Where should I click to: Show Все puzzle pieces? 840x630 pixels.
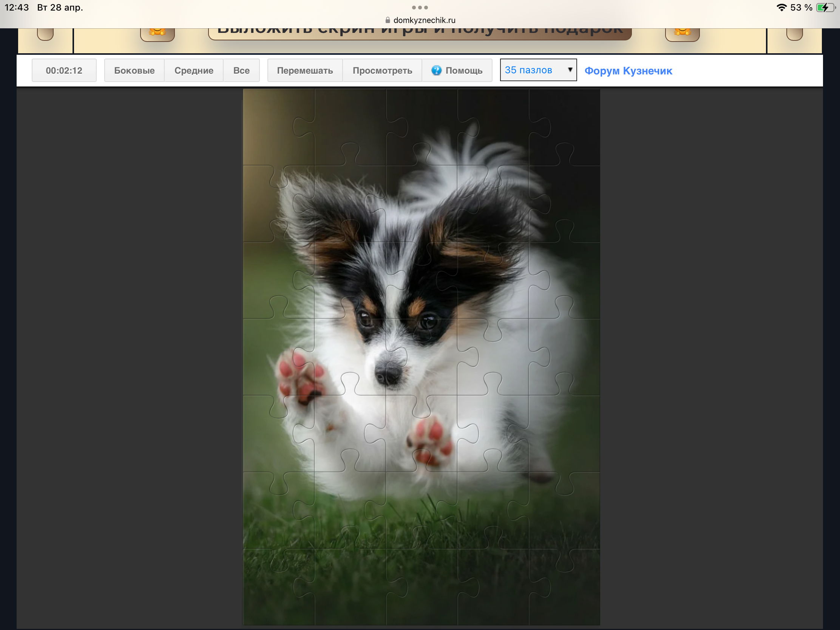point(241,70)
